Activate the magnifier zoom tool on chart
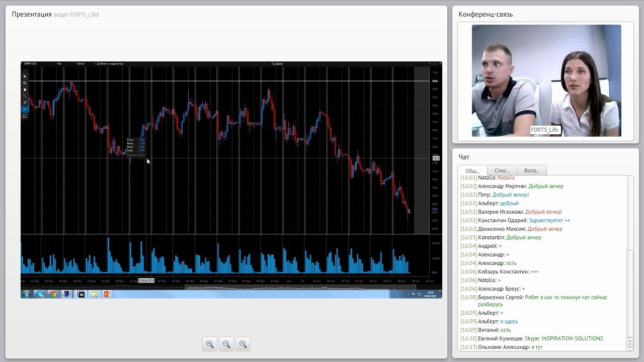 coord(25,83)
